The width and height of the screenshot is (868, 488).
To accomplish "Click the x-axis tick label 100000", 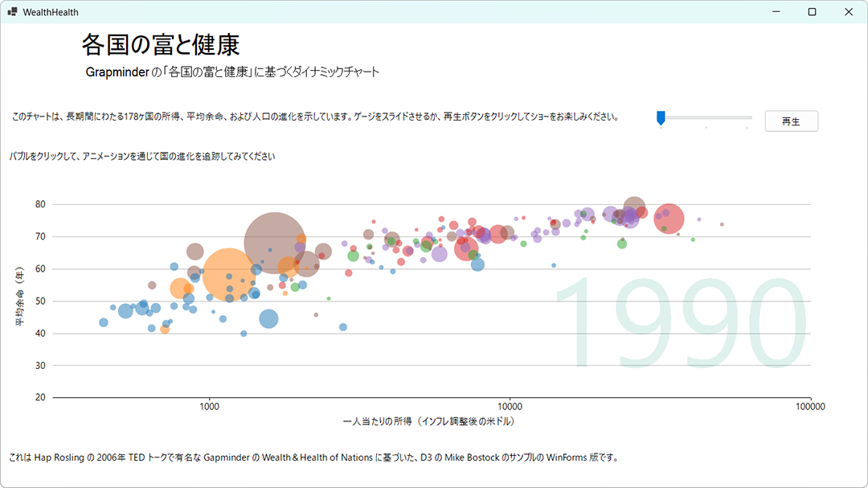I will click(x=810, y=407).
